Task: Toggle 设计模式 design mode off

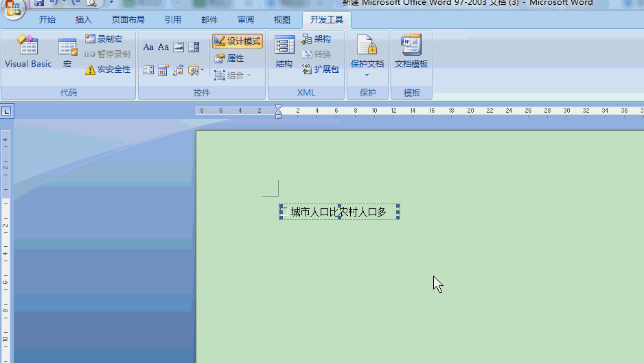Action: [238, 41]
